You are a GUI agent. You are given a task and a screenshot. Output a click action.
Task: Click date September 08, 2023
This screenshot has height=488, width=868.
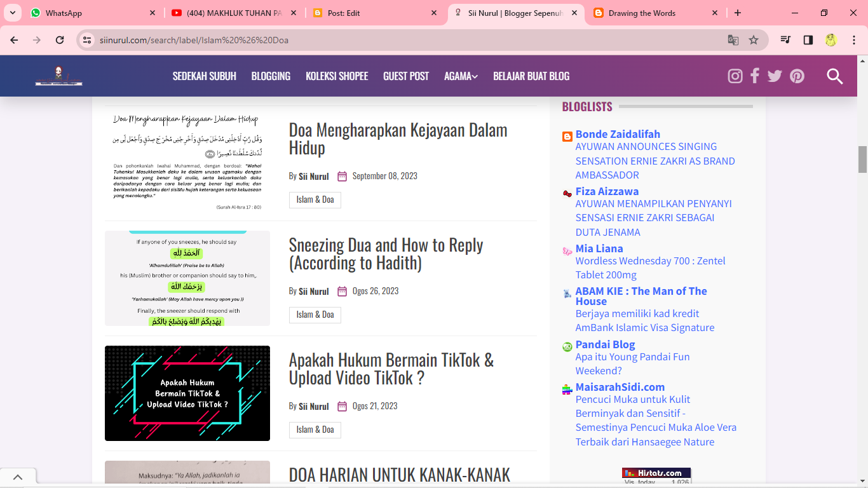pyautogui.click(x=385, y=176)
